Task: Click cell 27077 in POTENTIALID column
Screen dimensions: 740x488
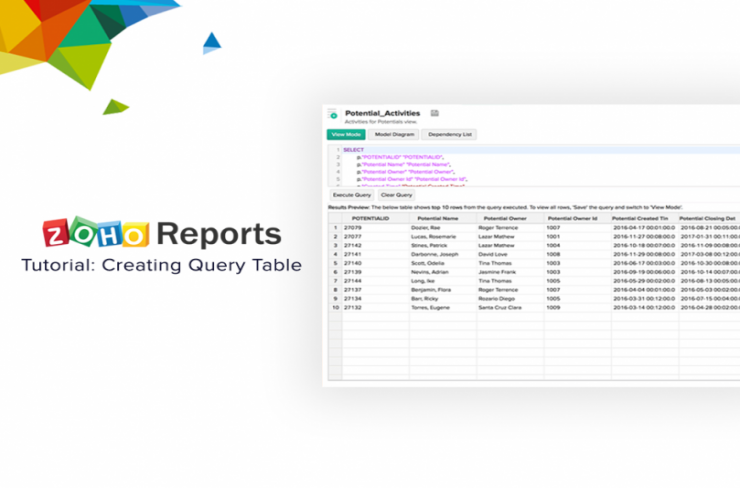Action: coord(376,237)
